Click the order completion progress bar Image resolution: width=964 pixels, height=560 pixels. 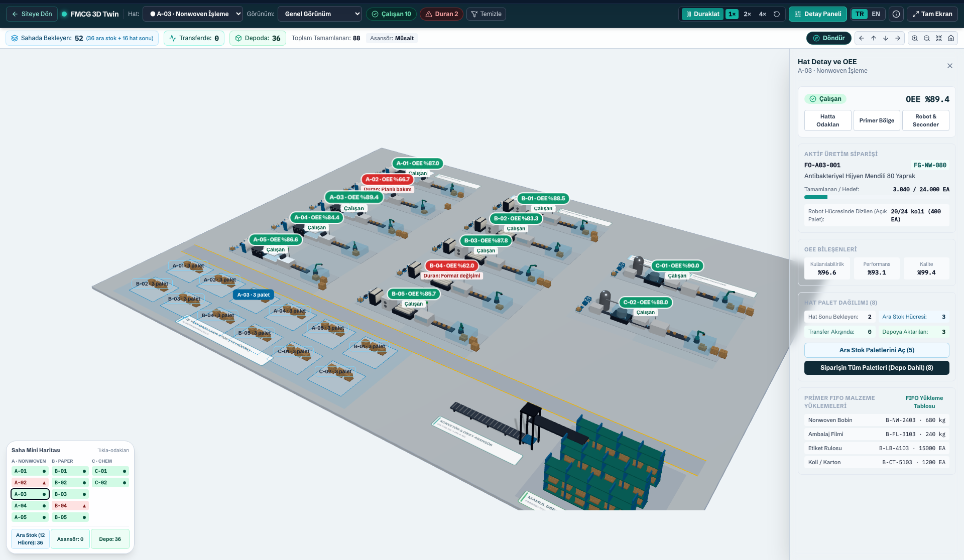pyautogui.click(x=877, y=197)
